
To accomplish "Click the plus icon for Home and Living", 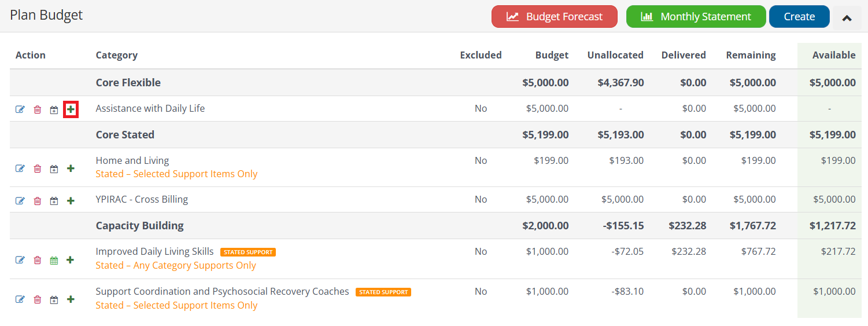I will coord(71,169).
